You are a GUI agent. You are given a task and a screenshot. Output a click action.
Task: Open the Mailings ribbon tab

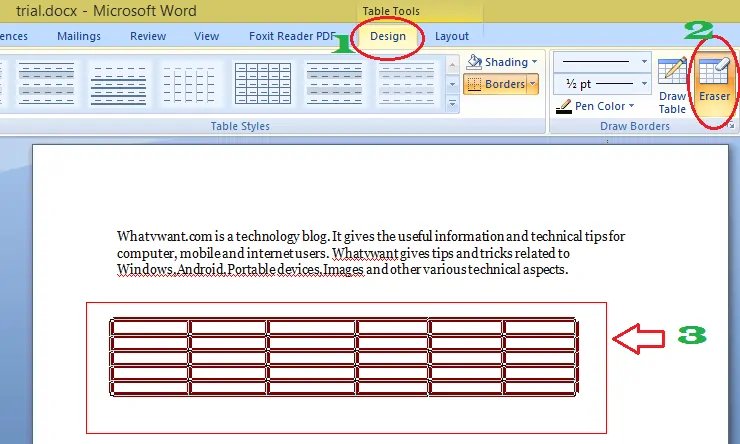coord(79,36)
